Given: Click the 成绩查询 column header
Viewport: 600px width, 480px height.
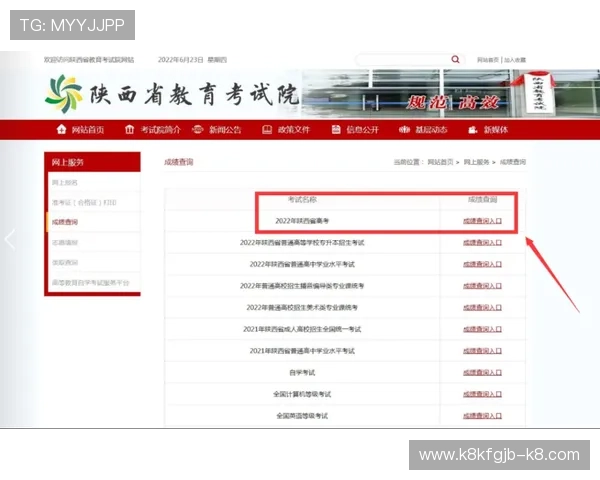Looking at the screenshot, I should pyautogui.click(x=482, y=199).
